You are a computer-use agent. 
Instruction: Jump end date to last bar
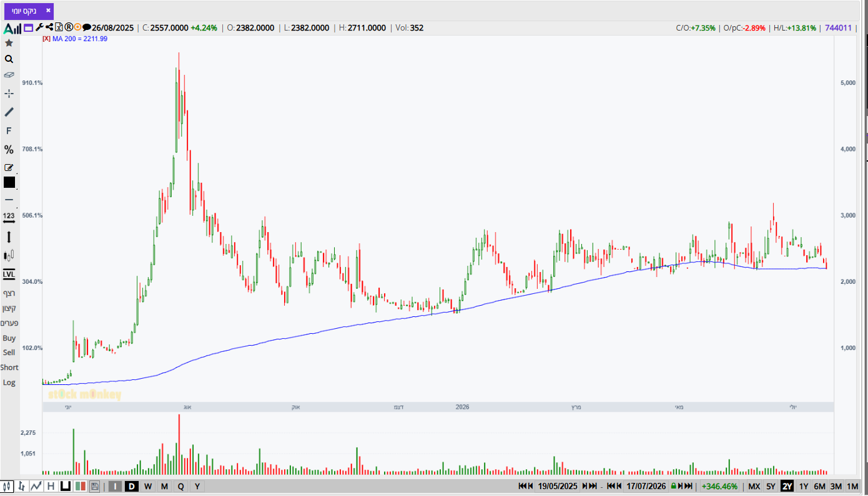(x=688, y=486)
